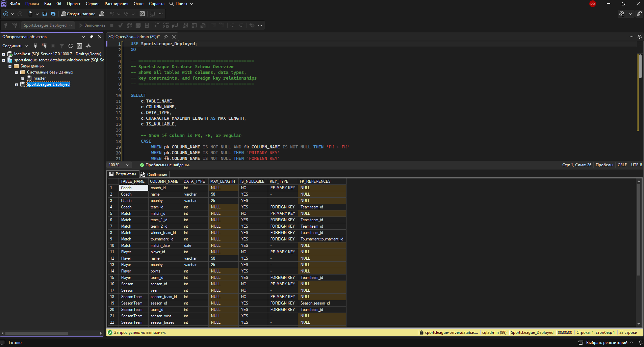Click Выбрать репозиторий in status bar
The image size is (644, 347).
[606, 343]
